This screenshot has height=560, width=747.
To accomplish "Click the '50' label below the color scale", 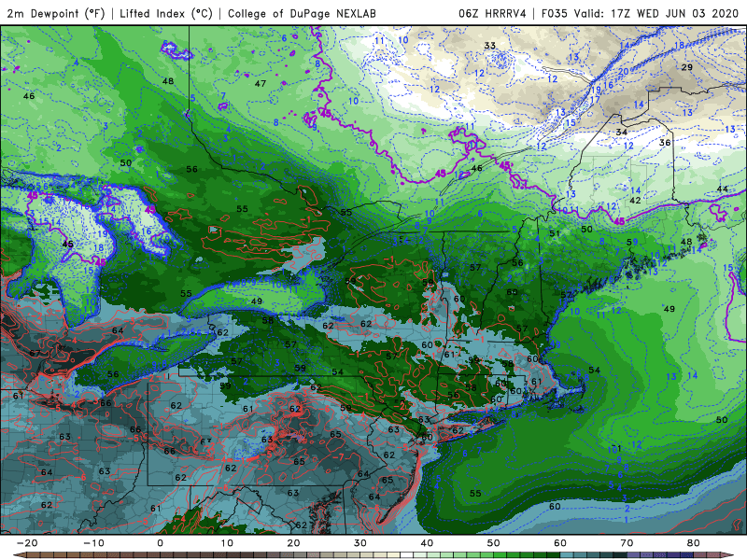I will tap(494, 543).
